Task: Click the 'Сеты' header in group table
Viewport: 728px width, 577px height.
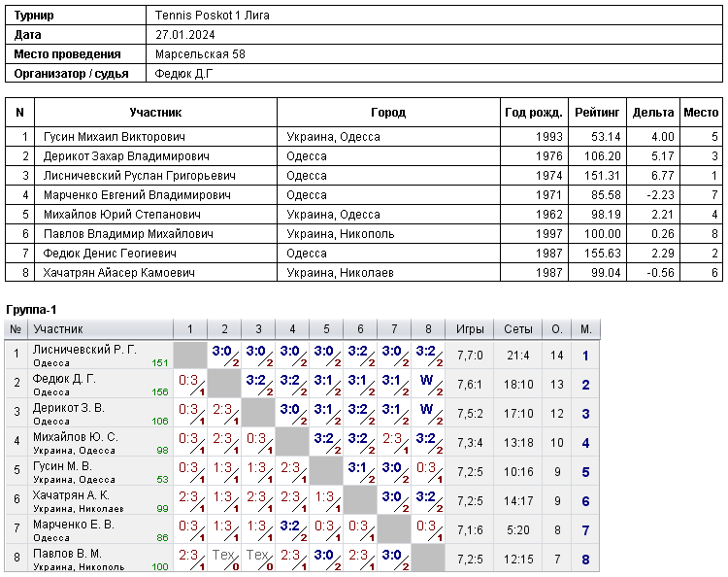Action: [x=518, y=329]
